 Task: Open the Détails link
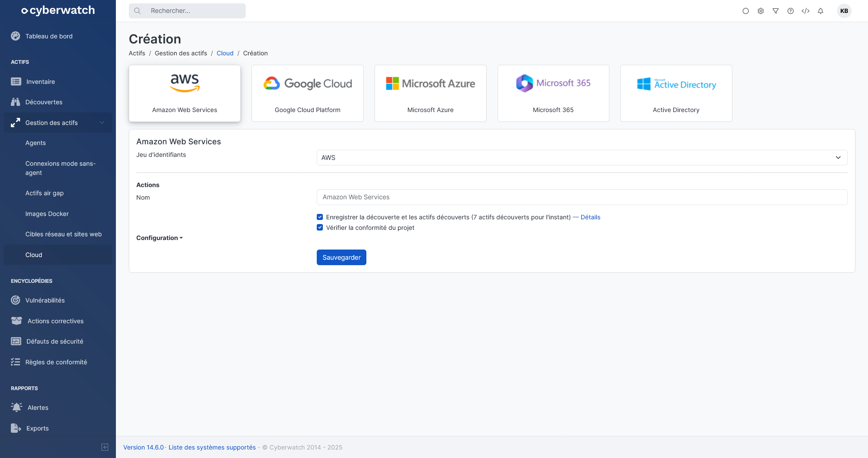[590, 217]
